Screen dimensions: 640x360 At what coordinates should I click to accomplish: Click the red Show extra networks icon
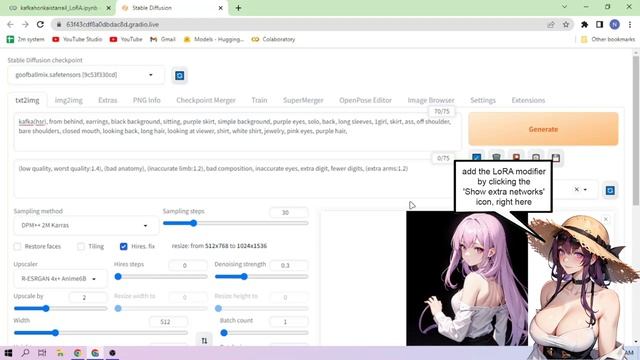[516, 158]
